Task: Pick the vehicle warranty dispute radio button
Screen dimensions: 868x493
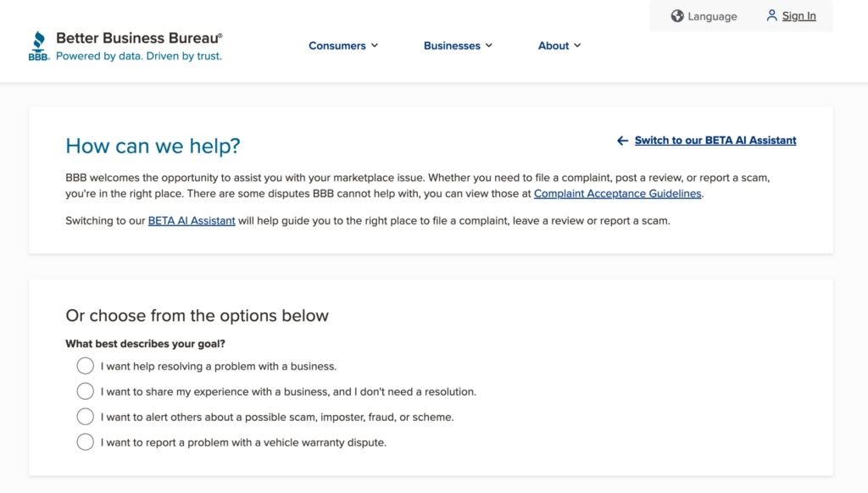Action: pyautogui.click(x=86, y=442)
